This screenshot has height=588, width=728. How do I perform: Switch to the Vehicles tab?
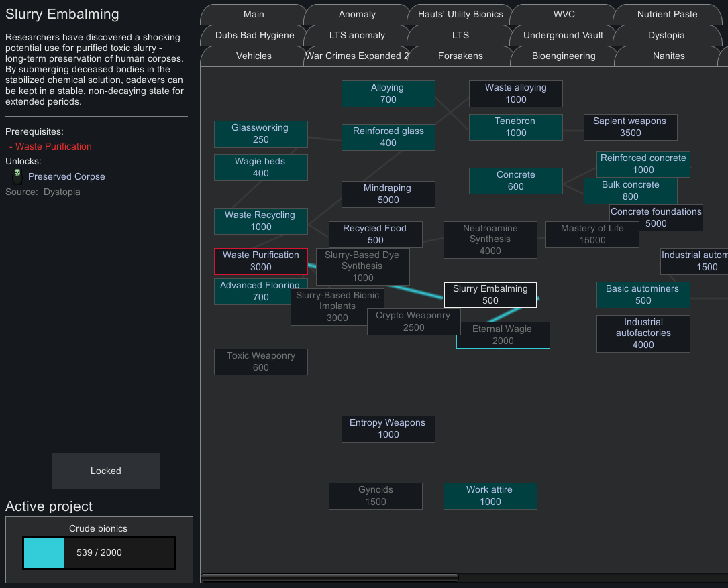coord(254,56)
